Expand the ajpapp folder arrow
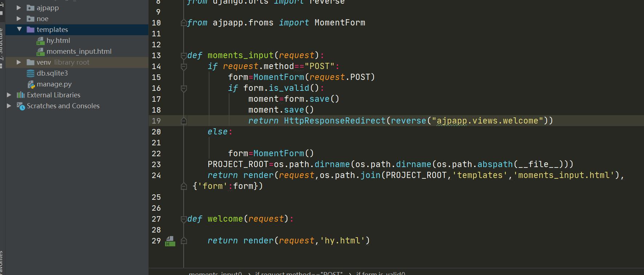 click(x=19, y=8)
